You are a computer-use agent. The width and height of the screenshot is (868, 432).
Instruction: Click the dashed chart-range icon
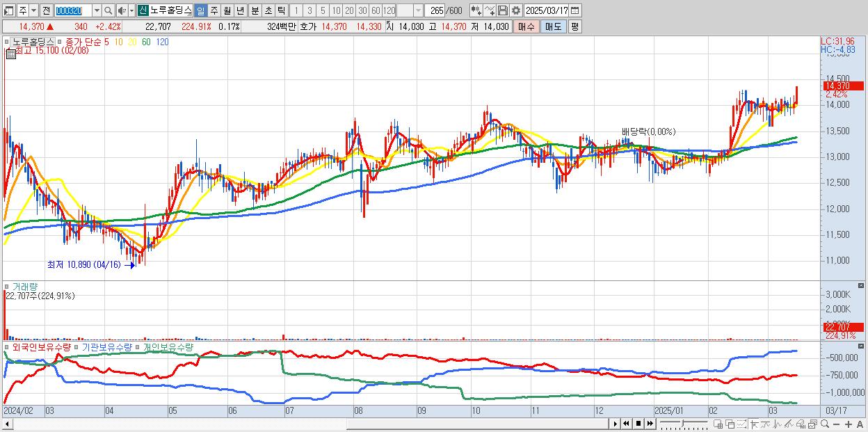tap(741, 424)
